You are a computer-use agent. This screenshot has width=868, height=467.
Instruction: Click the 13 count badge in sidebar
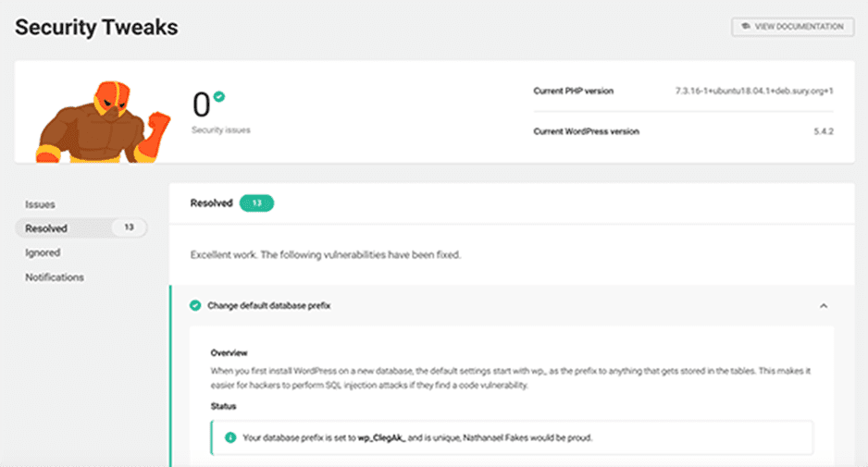[129, 227]
